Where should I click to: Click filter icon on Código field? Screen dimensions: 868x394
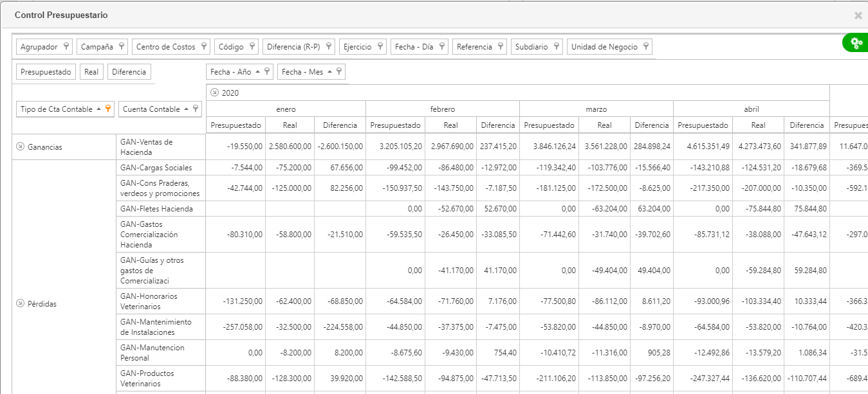tap(252, 46)
